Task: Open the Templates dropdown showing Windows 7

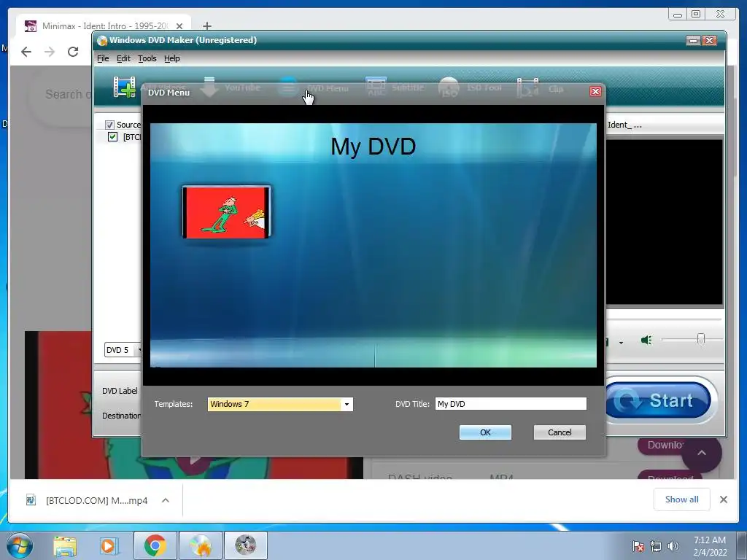Action: [x=280, y=404]
